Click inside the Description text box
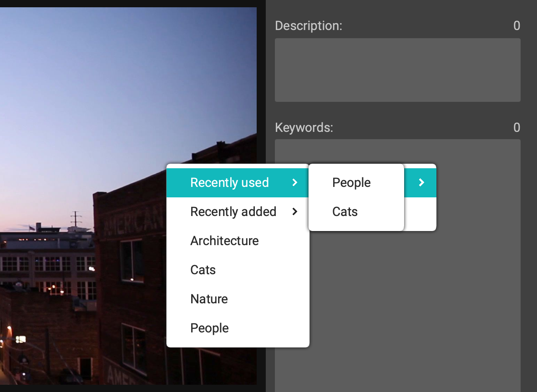Viewport: 537px width, 392px height. click(x=397, y=70)
